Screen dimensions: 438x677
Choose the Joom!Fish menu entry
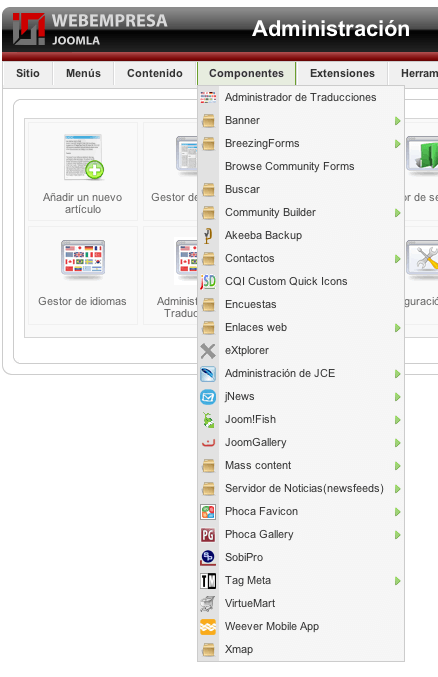point(301,420)
